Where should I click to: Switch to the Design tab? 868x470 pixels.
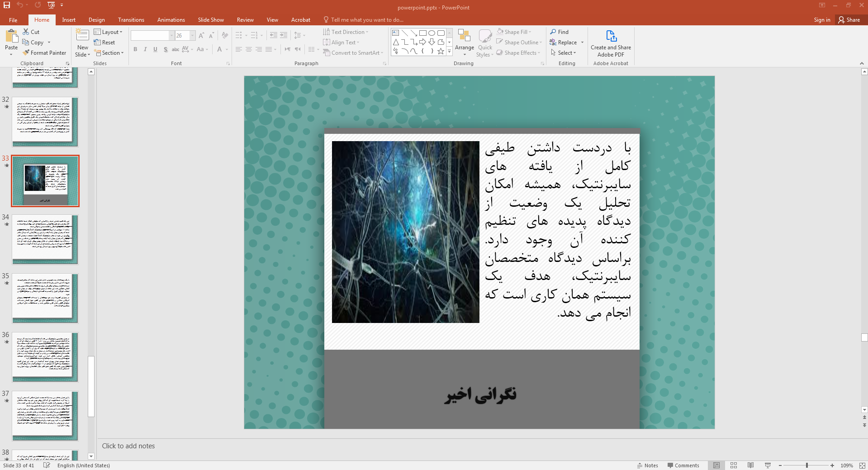click(x=96, y=19)
